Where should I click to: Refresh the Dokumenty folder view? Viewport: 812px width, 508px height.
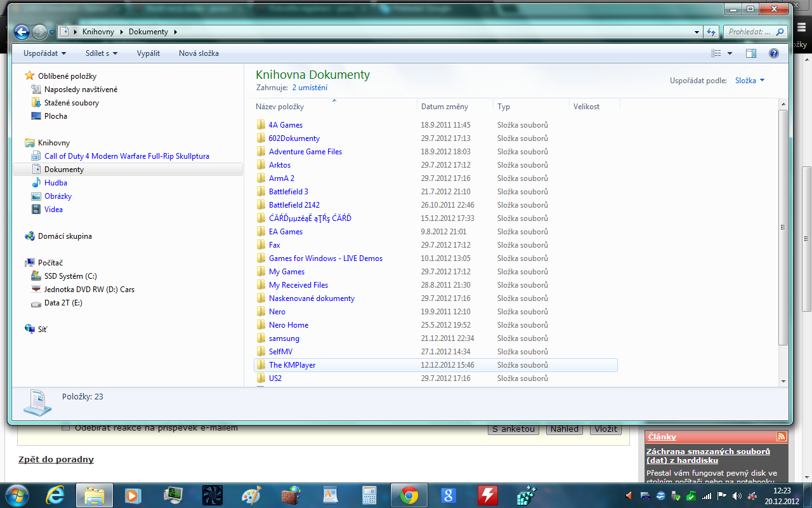pos(712,32)
